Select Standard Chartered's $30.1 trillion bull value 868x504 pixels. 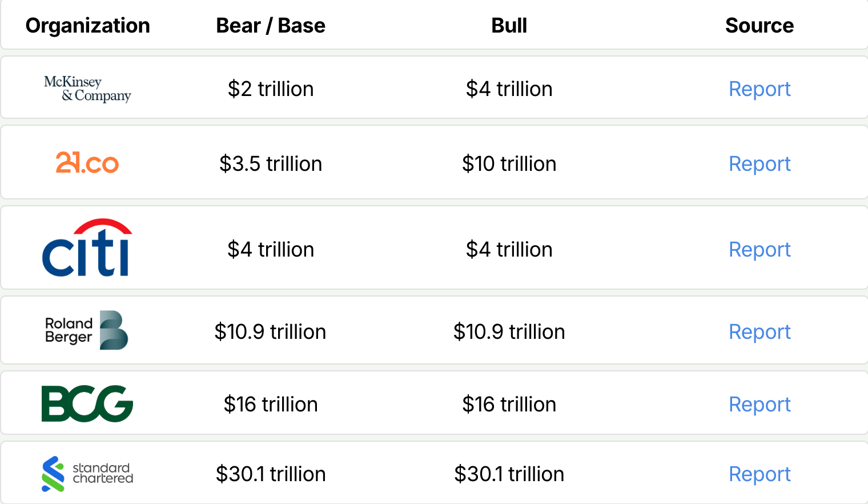point(509,474)
